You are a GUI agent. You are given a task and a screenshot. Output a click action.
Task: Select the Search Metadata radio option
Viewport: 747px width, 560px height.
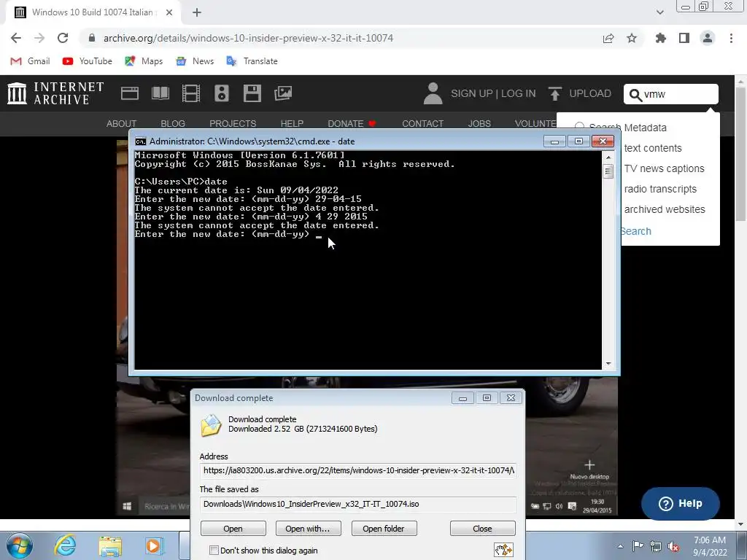click(579, 127)
